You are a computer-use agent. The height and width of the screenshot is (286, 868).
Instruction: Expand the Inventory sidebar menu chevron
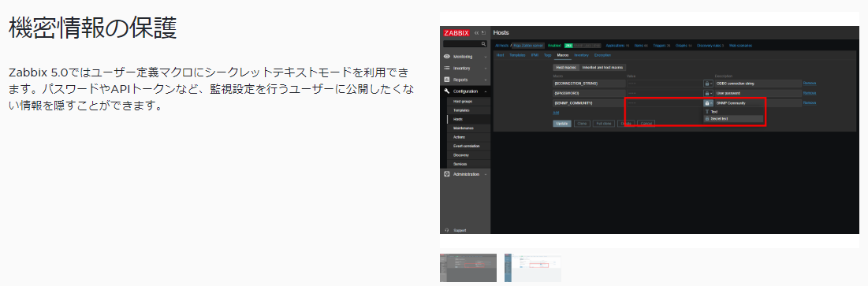(x=486, y=68)
